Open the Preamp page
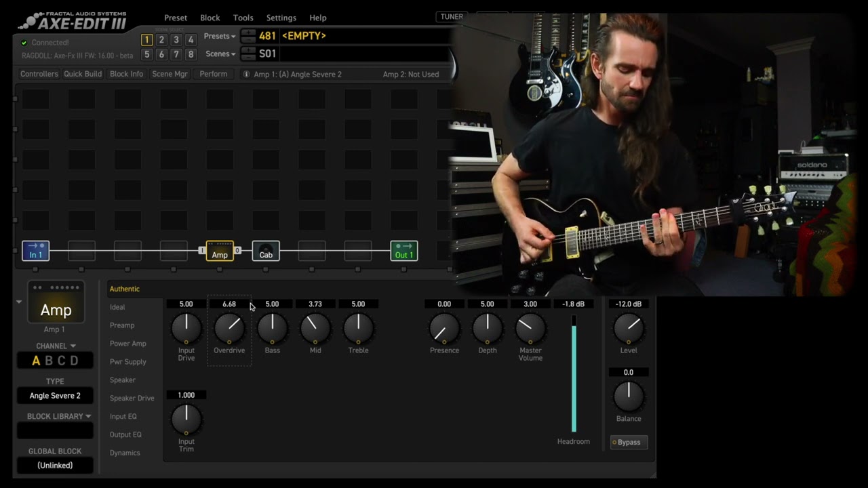868x488 pixels. 122,325
